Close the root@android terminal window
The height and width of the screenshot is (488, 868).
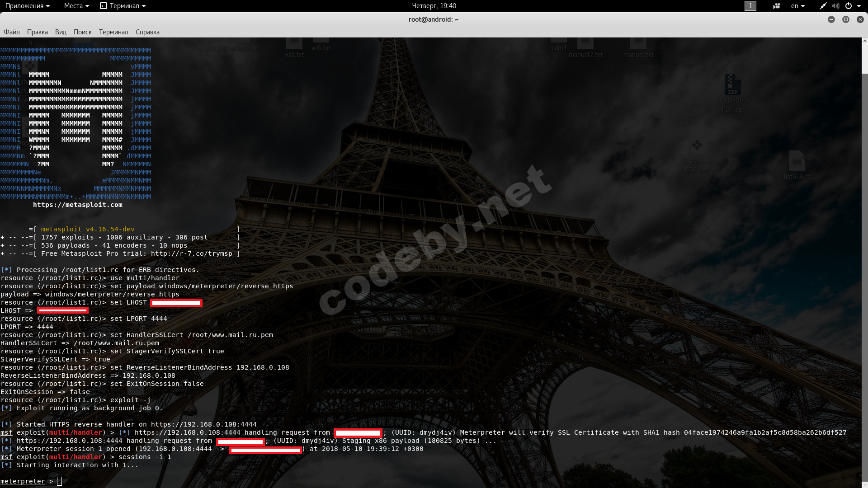[860, 19]
